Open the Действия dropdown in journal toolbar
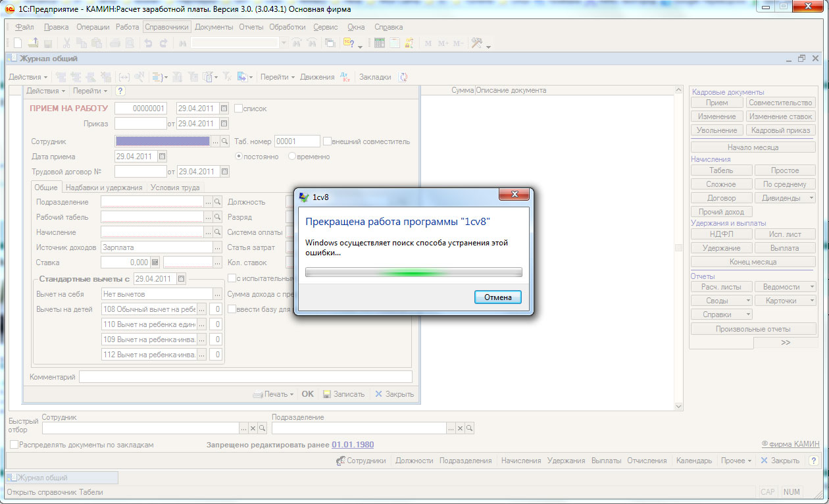Screen dimensions: 829x504 tap(28, 77)
